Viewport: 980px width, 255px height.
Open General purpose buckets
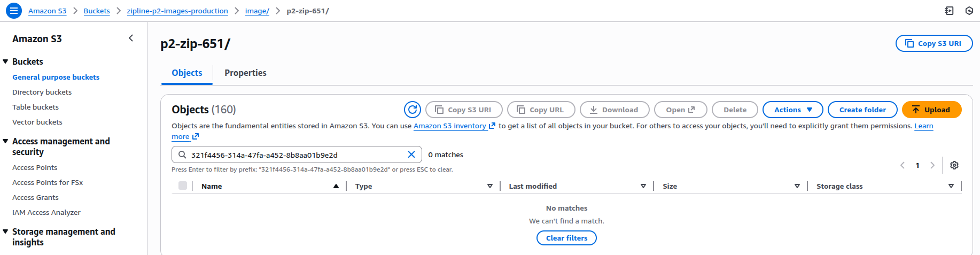[x=56, y=77]
